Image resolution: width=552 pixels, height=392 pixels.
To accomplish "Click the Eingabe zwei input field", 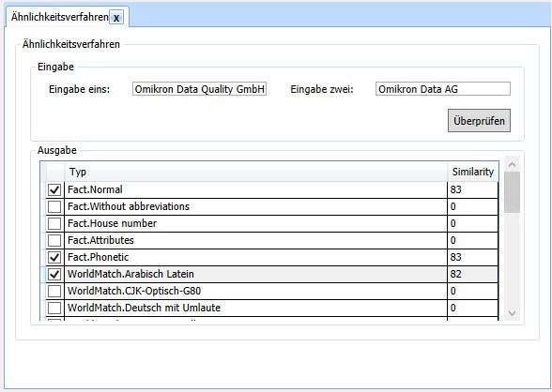I will click(x=443, y=89).
